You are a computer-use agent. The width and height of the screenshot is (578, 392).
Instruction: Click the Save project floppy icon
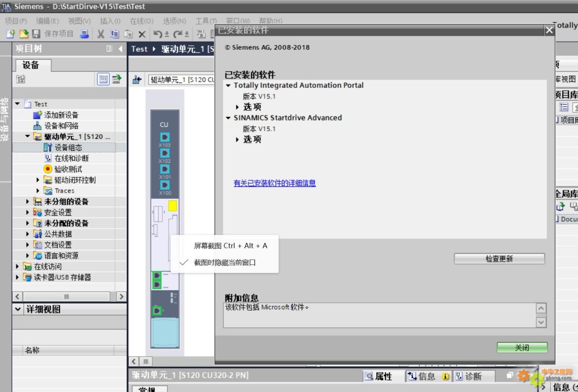coord(36,34)
